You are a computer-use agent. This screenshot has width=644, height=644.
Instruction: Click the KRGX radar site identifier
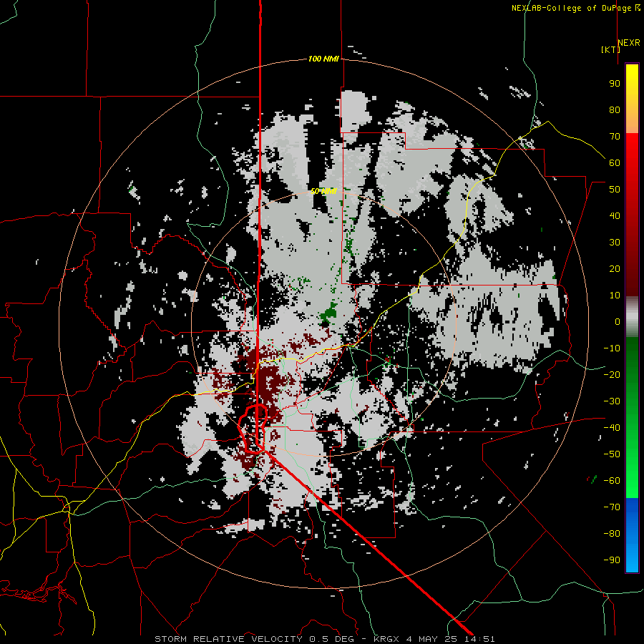coord(386,639)
